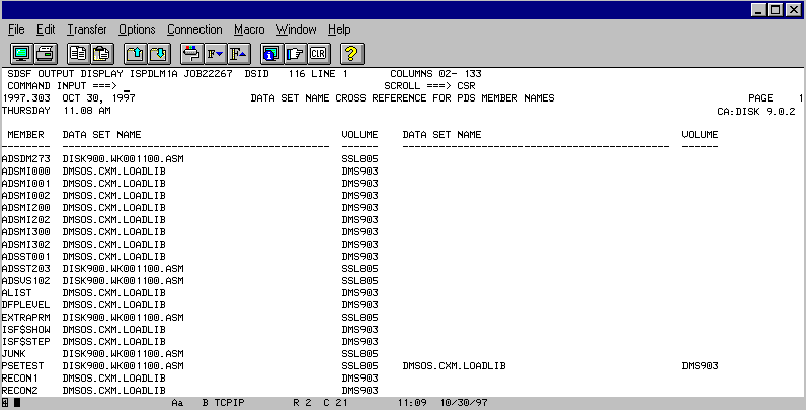This screenshot has height=410, width=806.
Task: Click the Copy toolbar icon
Action: point(78,53)
